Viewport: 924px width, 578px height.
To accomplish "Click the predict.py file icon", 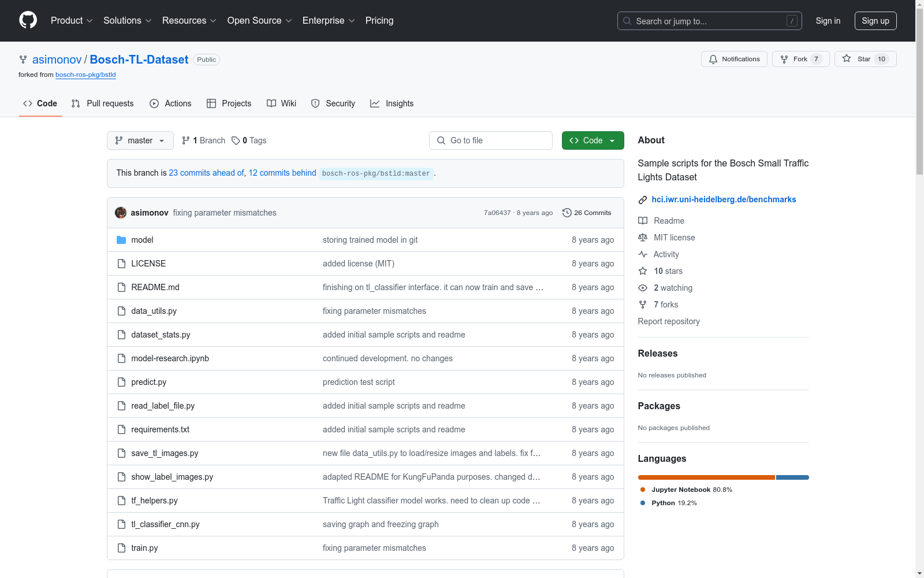I will click(121, 382).
